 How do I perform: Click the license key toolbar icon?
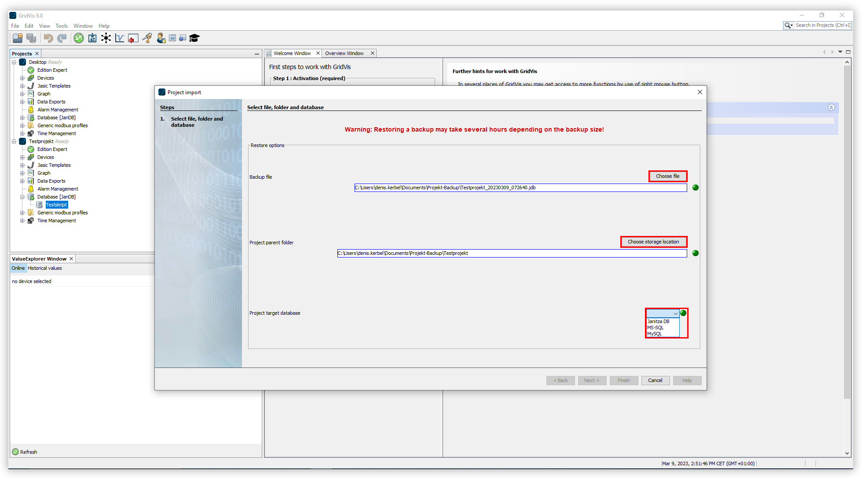(x=147, y=38)
